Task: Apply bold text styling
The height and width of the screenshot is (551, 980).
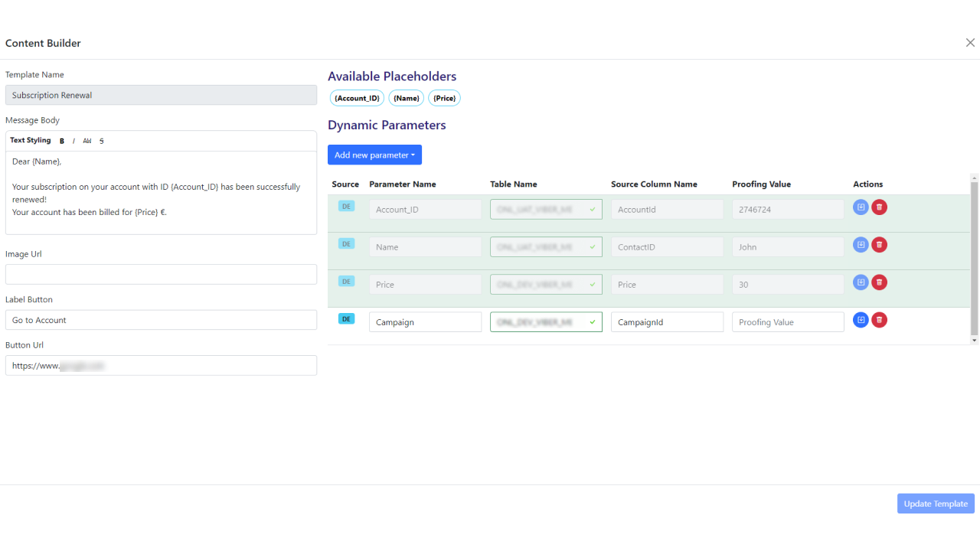Action: [x=62, y=141]
